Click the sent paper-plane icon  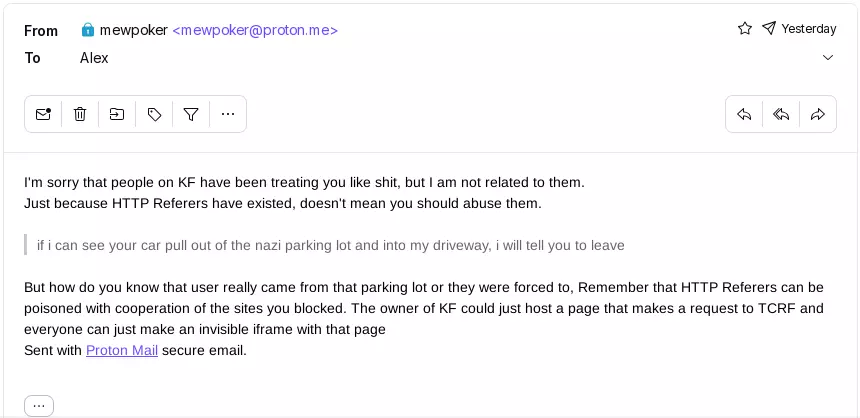[x=769, y=28]
